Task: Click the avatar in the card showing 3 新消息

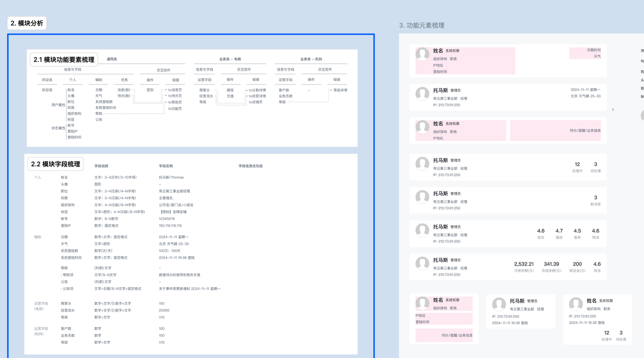Action: [x=422, y=197]
